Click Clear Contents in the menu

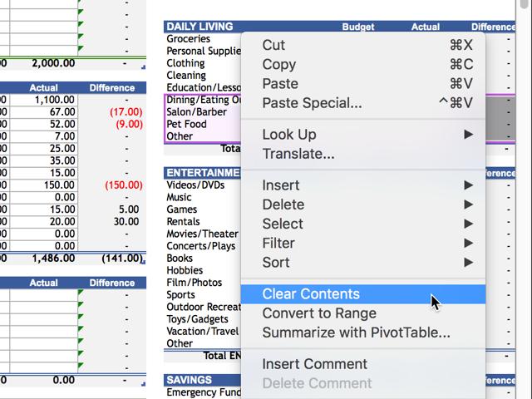click(x=363, y=294)
